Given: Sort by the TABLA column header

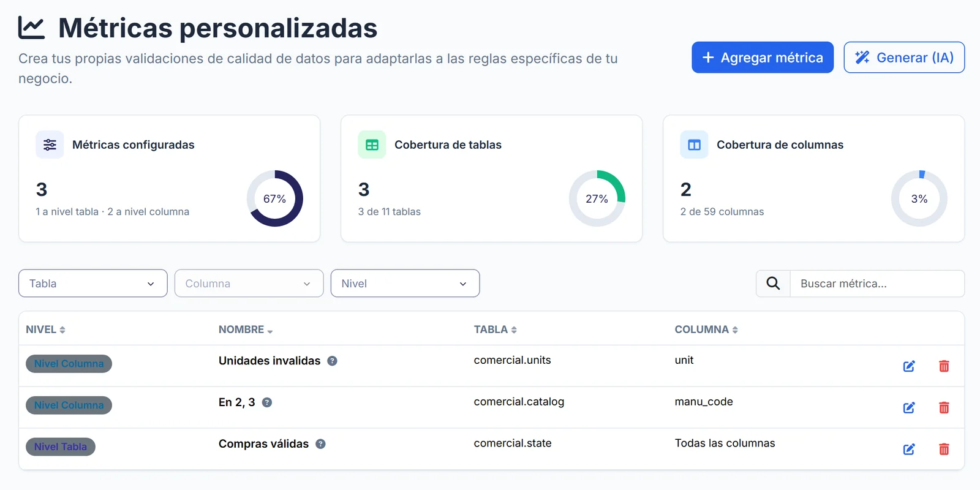Looking at the screenshot, I should 496,330.
